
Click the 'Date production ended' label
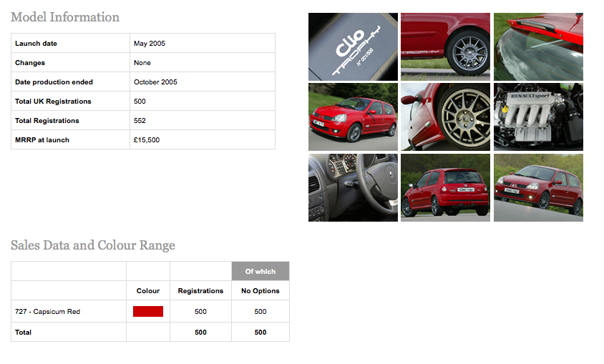pyautogui.click(x=54, y=82)
